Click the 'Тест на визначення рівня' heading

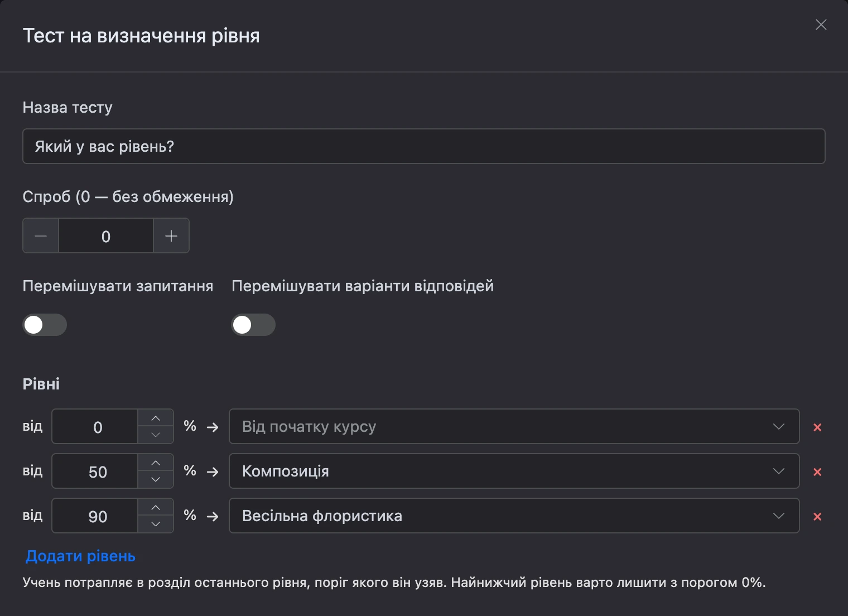click(x=141, y=36)
